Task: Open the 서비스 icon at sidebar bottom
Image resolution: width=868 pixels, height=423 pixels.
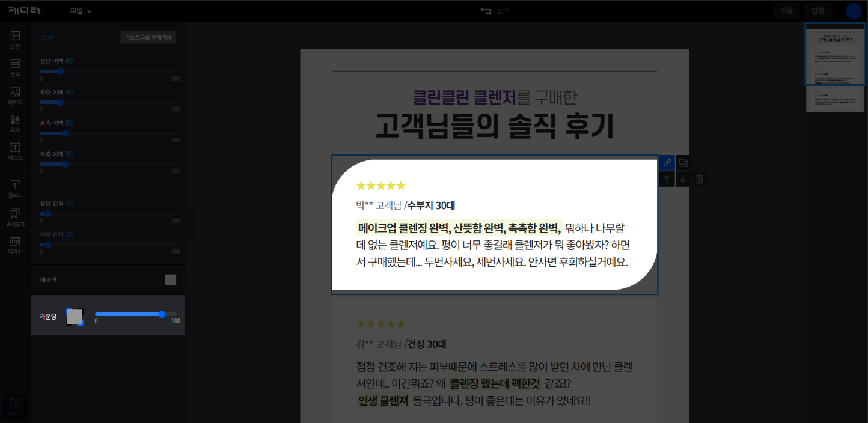Action: click(x=15, y=407)
